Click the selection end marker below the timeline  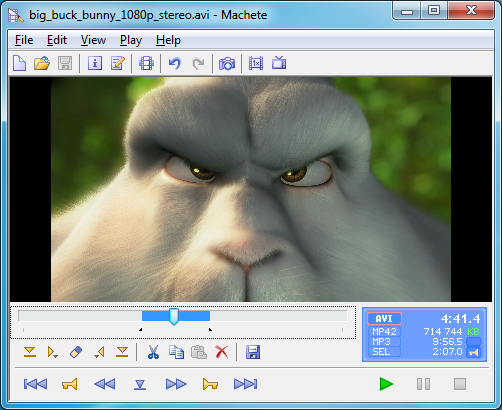[210, 329]
